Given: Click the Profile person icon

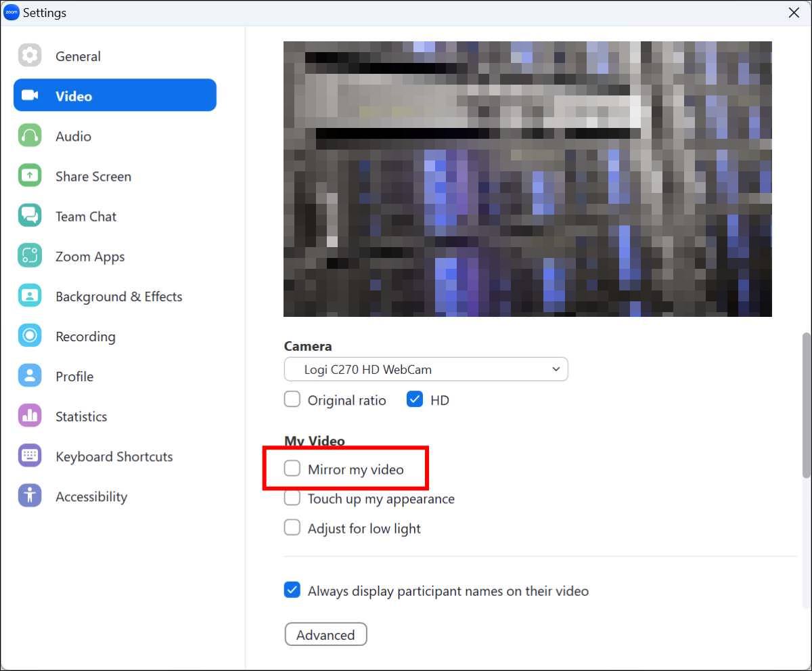Looking at the screenshot, I should pyautogui.click(x=30, y=376).
